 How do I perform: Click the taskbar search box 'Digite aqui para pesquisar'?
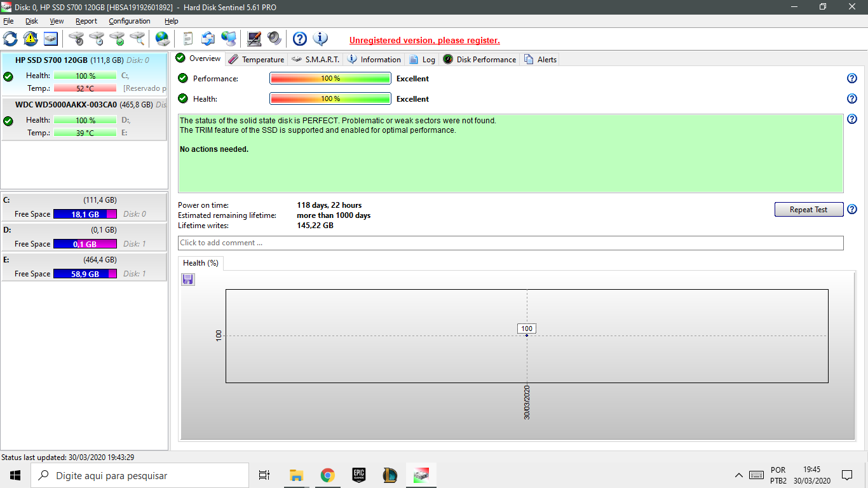[x=140, y=475]
